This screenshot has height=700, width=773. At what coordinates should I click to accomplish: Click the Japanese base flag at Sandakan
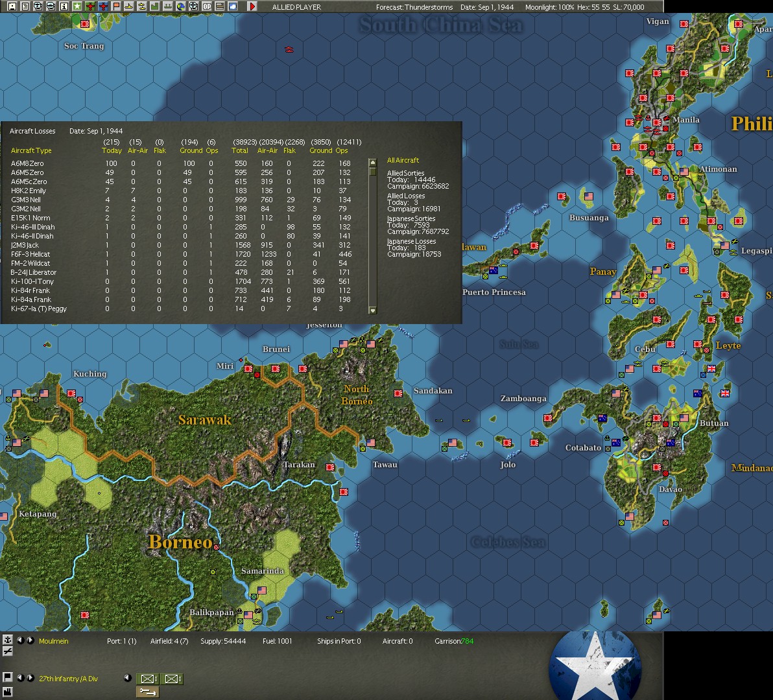tap(398, 393)
